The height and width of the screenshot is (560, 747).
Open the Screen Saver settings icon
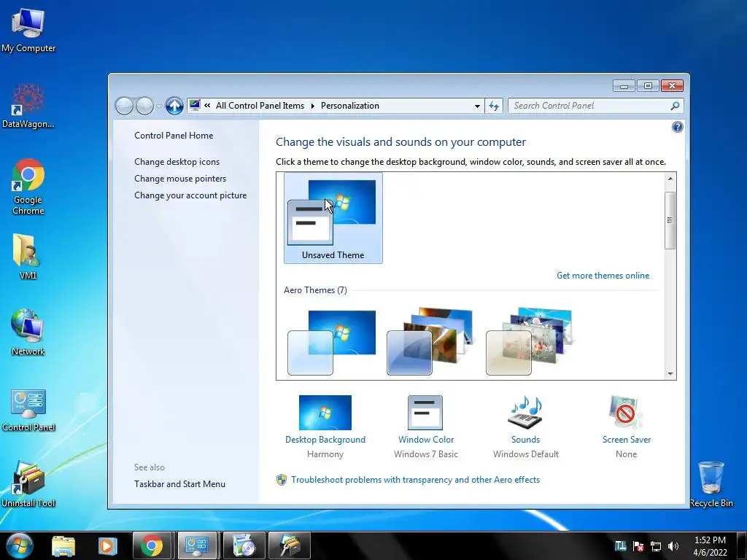coord(625,413)
